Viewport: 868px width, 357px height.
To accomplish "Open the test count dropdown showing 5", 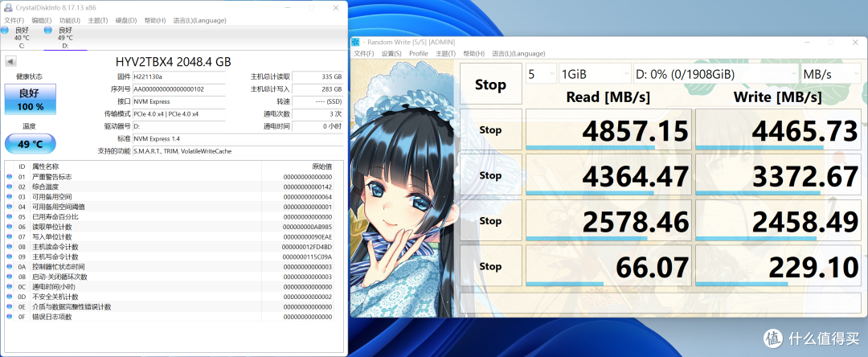I will point(541,74).
